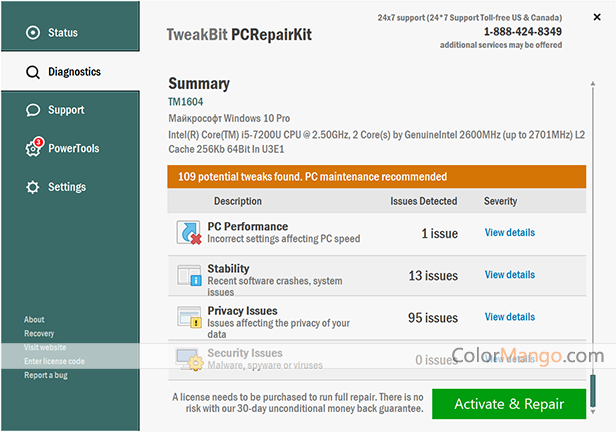Viewport: 616px width, 432px height.
Task: Click the Stability window icon
Action: click(189, 275)
